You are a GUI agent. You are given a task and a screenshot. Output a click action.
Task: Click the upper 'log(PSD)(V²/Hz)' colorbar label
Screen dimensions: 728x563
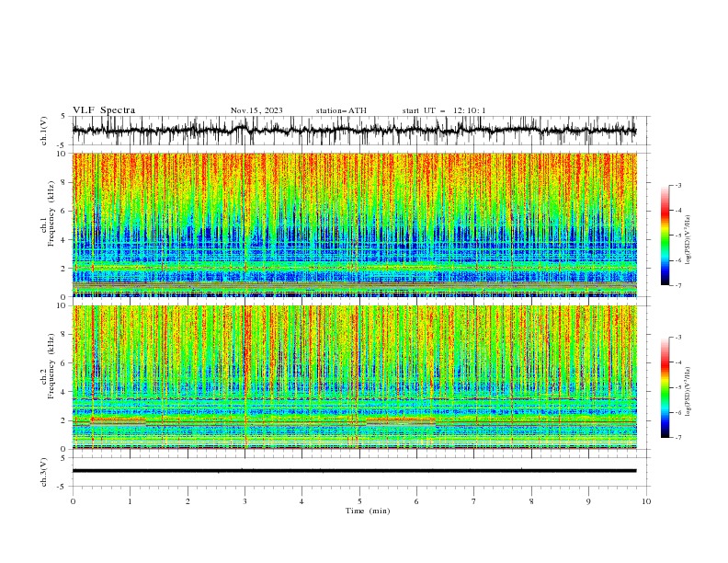(688, 240)
